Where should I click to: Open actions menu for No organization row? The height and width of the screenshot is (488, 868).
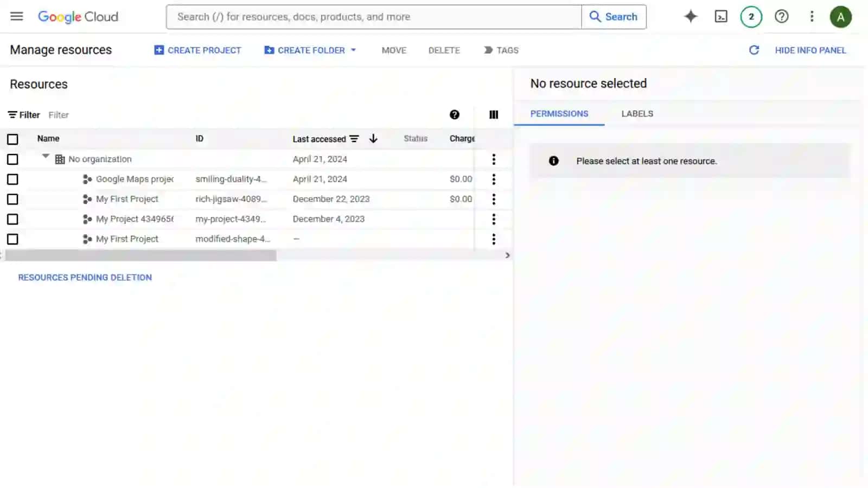pos(494,159)
